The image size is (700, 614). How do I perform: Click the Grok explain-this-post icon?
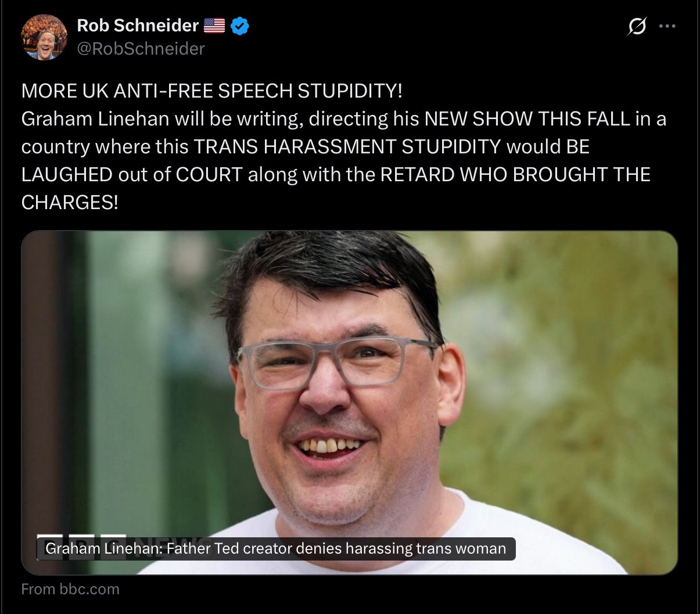pyautogui.click(x=637, y=26)
